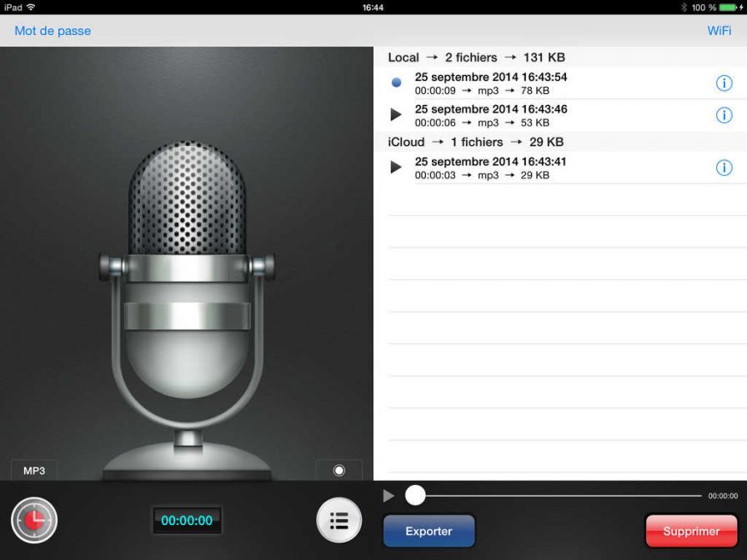Image resolution: width=747 pixels, height=560 pixels.
Task: Click the playback progress slider knob
Action: click(x=415, y=496)
